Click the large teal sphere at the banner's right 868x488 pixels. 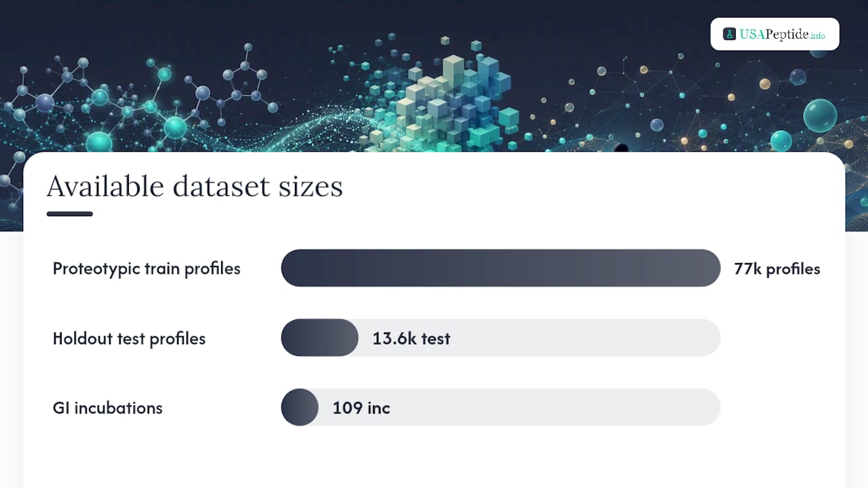click(820, 116)
